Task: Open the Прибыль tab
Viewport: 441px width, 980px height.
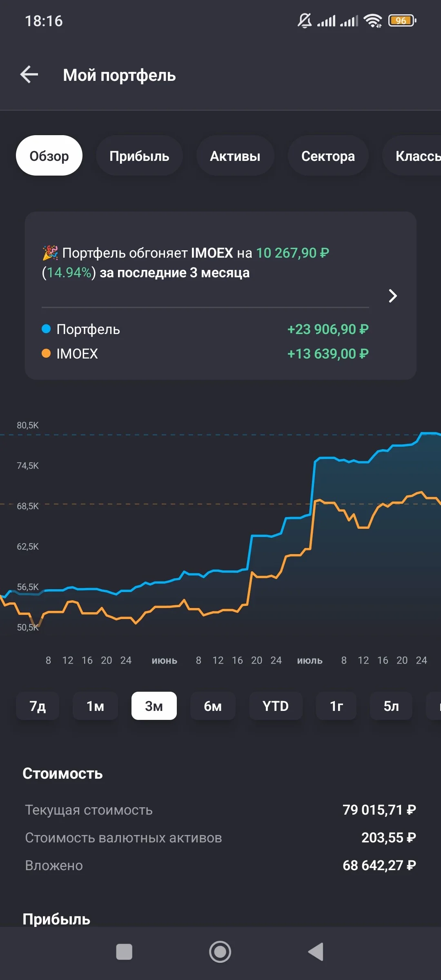Action: pos(139,156)
